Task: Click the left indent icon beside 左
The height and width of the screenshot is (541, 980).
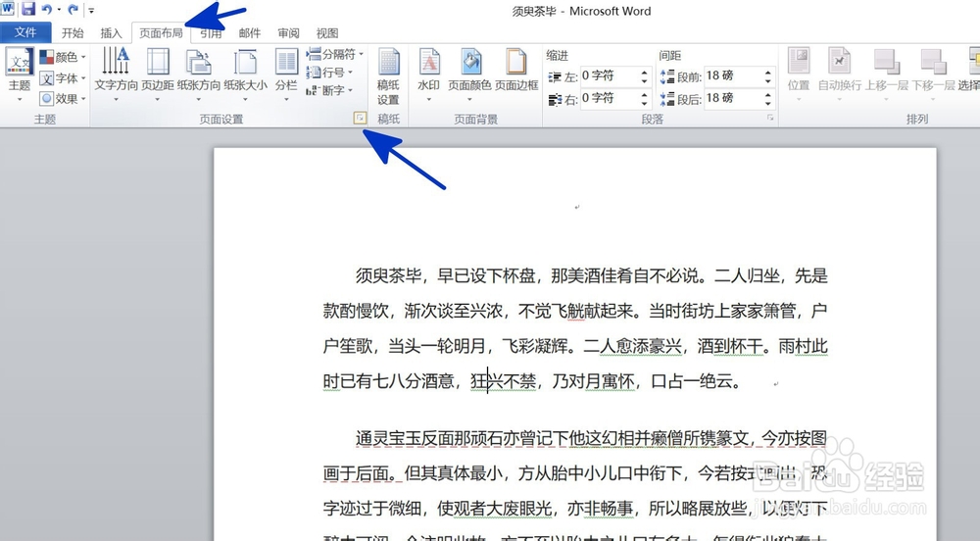Action: click(x=555, y=76)
